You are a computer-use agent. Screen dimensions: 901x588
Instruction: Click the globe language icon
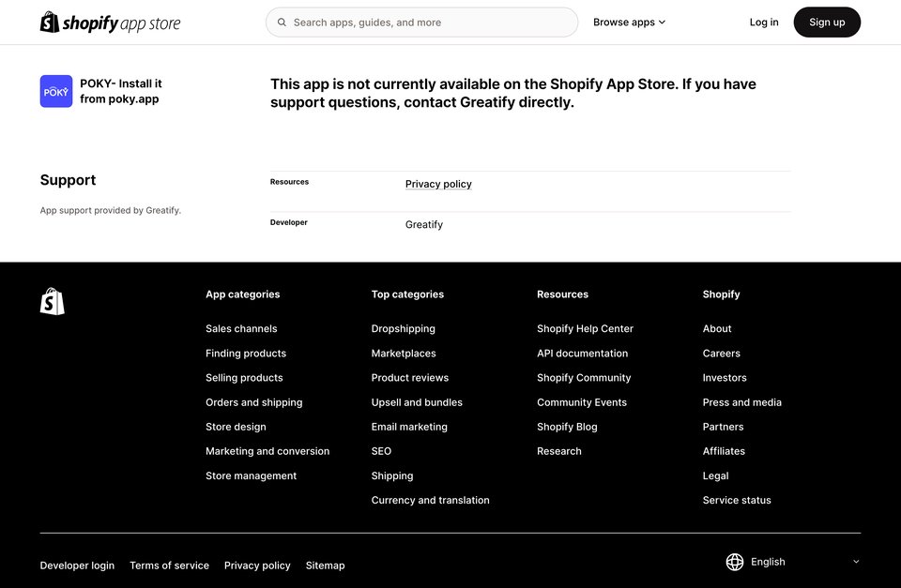[x=734, y=562]
